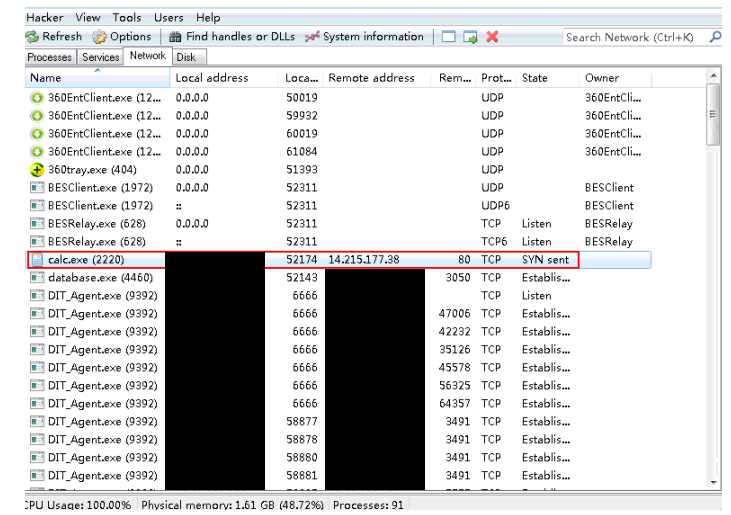Click the TCP6 protocol cell
This screenshot has width=731, height=515.
click(x=494, y=242)
